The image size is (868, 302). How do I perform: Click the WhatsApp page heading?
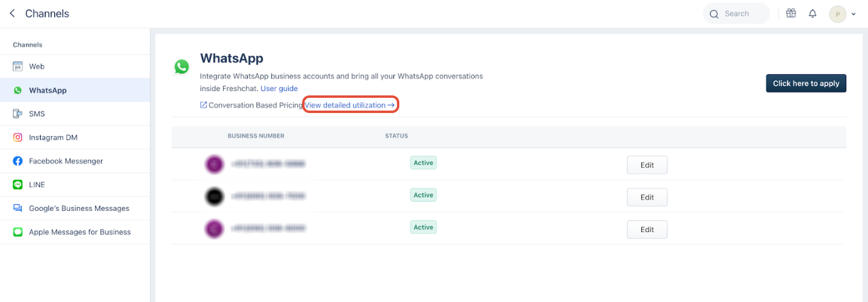pyautogui.click(x=232, y=58)
